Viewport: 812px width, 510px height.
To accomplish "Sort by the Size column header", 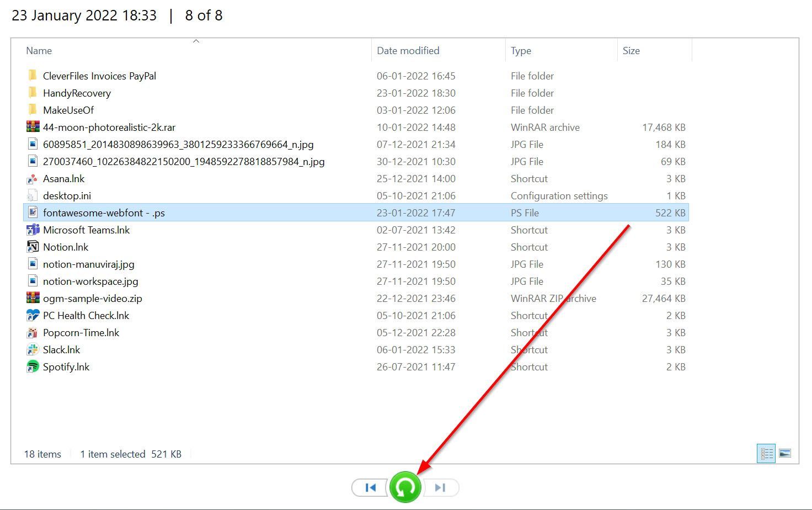I will pos(631,51).
